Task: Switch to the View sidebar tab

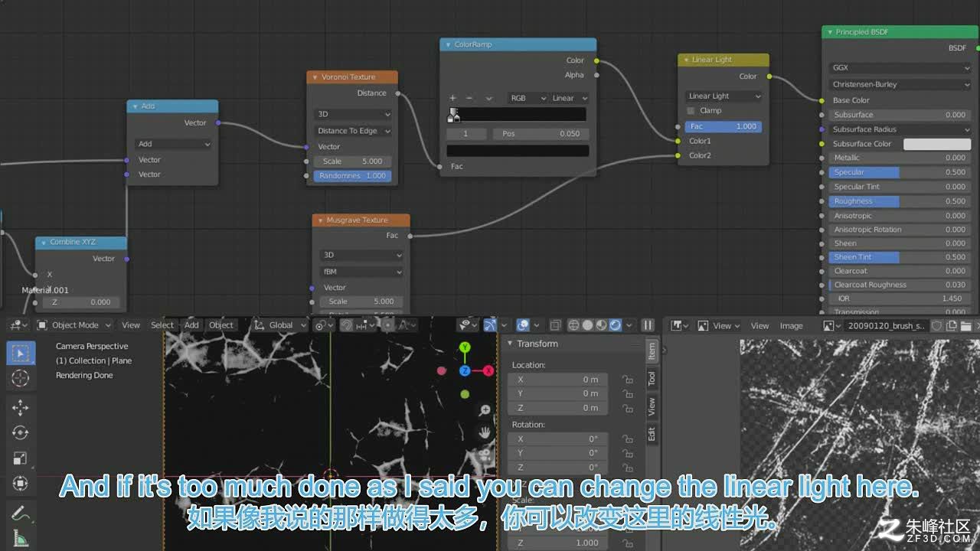Action: [652, 406]
